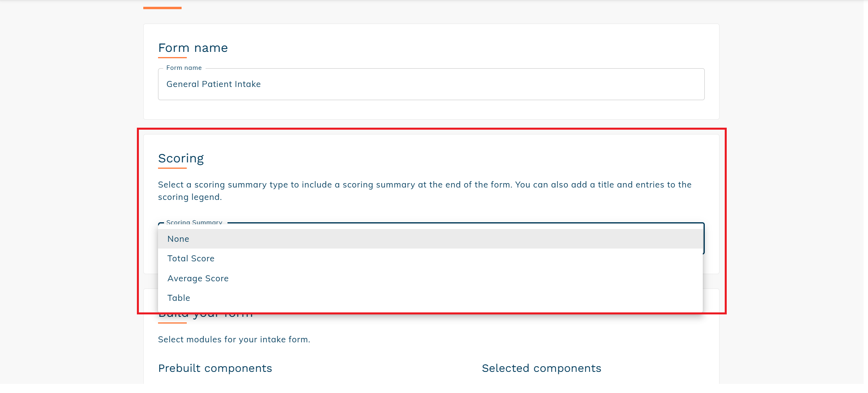
Task: Click the Scoring section heading
Action: (x=181, y=158)
